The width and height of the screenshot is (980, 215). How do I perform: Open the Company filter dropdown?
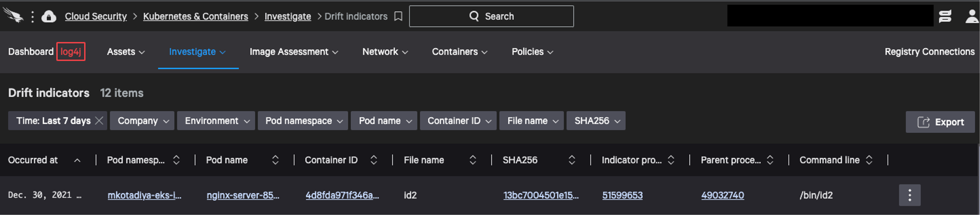(x=142, y=121)
